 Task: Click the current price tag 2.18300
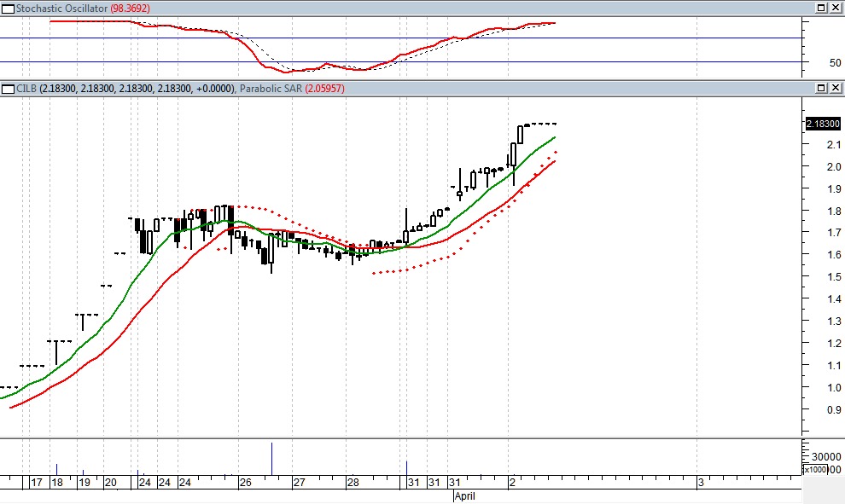(x=823, y=125)
